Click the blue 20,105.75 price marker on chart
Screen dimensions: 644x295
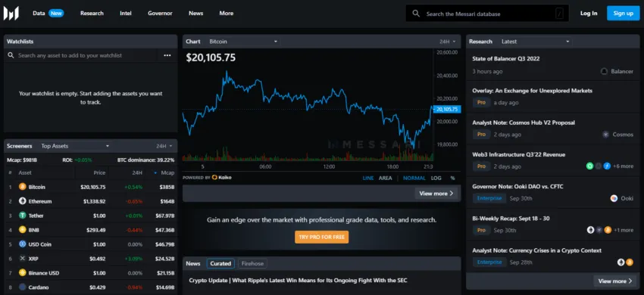pyautogui.click(x=447, y=109)
